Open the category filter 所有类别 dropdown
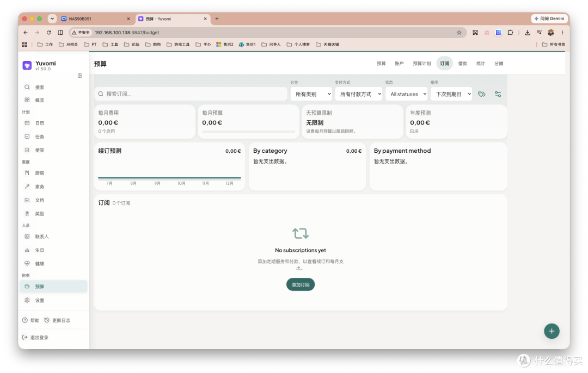This screenshot has height=373, width=588. (x=311, y=95)
